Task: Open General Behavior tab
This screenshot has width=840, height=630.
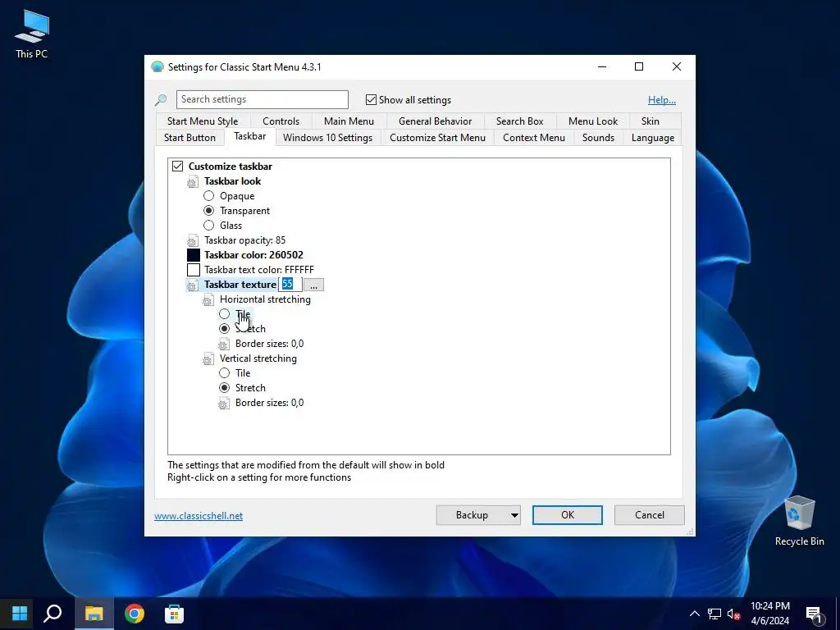Action: [x=435, y=121]
